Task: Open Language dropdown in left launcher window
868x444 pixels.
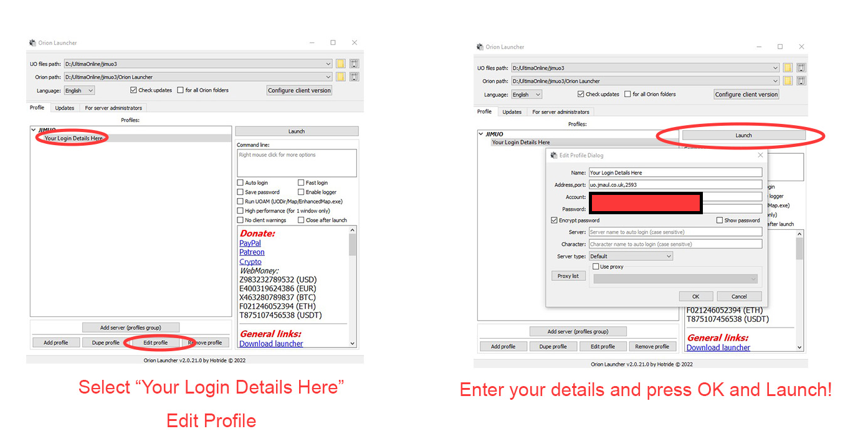Action: [x=79, y=90]
